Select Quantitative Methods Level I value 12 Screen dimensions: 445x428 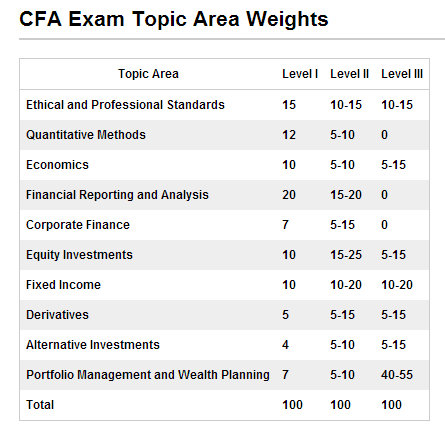pyautogui.click(x=289, y=135)
